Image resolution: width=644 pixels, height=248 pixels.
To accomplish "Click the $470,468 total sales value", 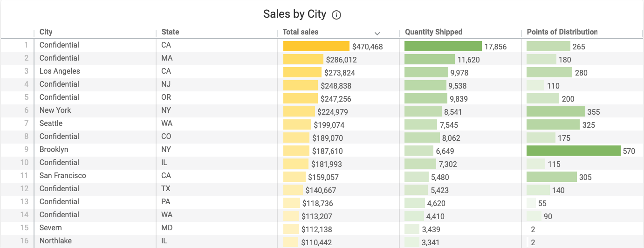I will 367,47.
